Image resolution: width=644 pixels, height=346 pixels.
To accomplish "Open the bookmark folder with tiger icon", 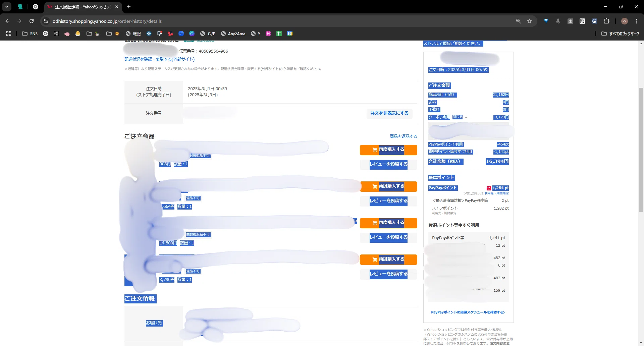I will point(113,34).
